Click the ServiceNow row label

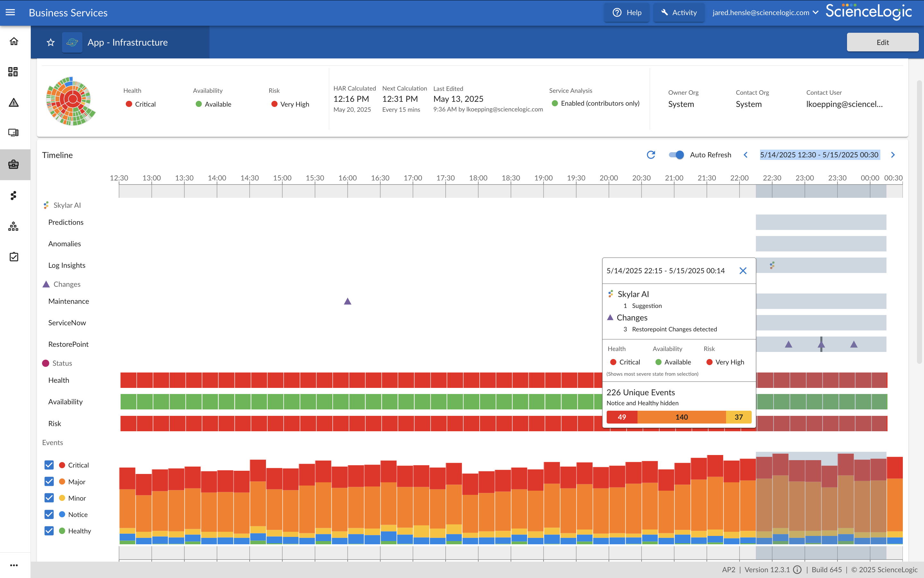(67, 323)
